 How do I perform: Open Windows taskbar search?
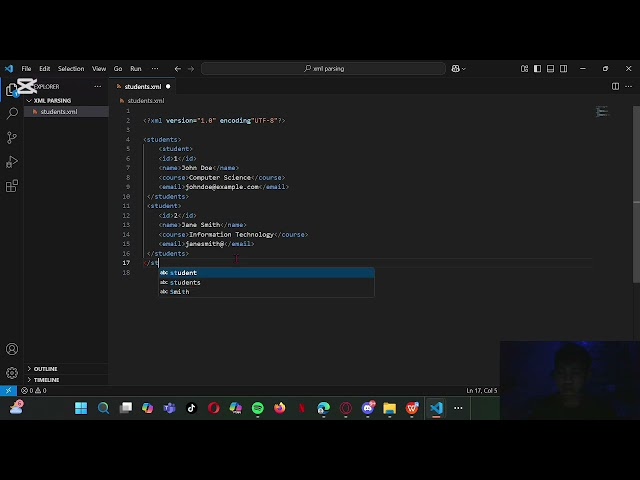[103, 408]
